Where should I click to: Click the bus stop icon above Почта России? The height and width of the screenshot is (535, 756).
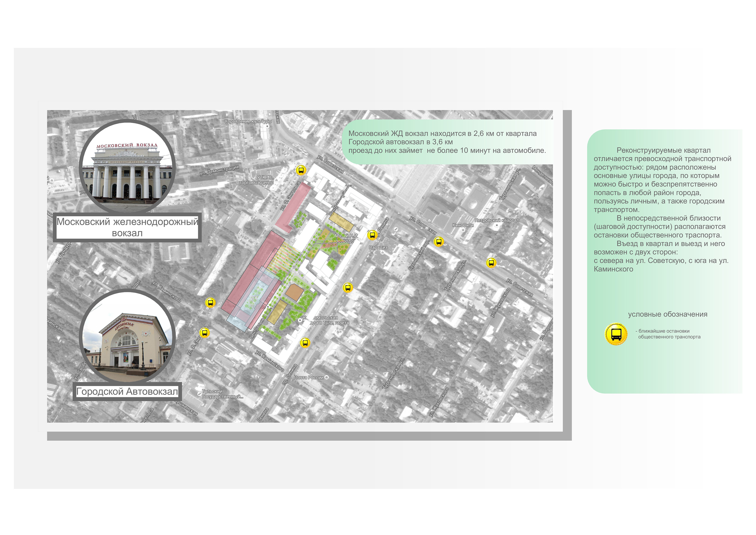tap(305, 343)
